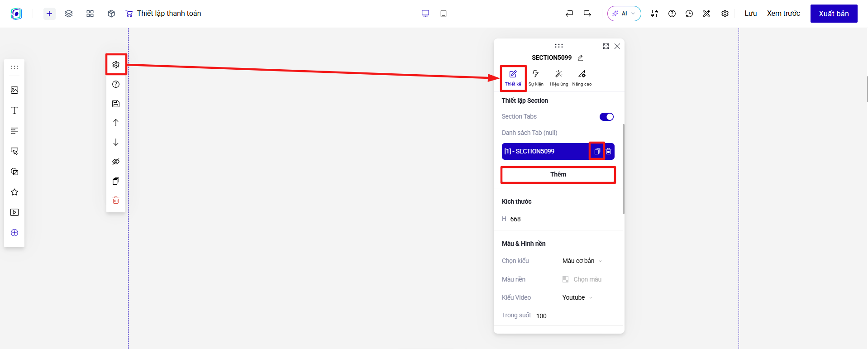Open page settings gear in top bar

(x=725, y=14)
